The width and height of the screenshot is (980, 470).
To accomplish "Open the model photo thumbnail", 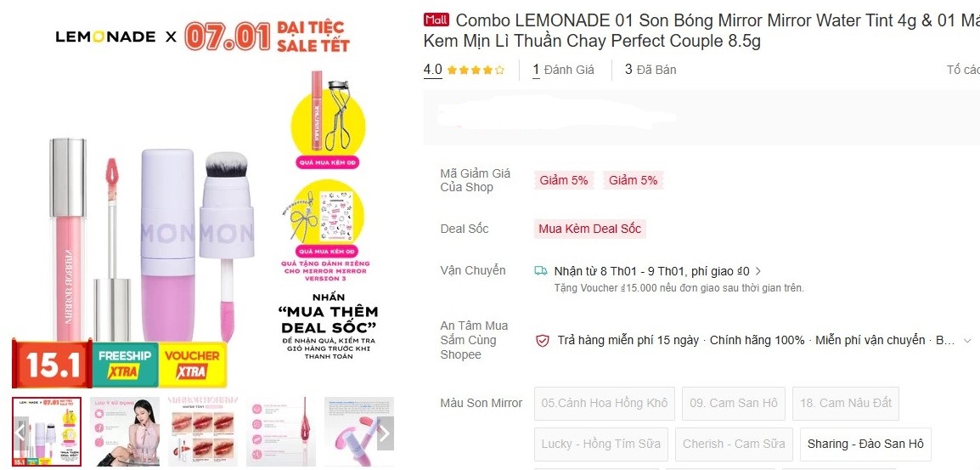I will point(125,432).
